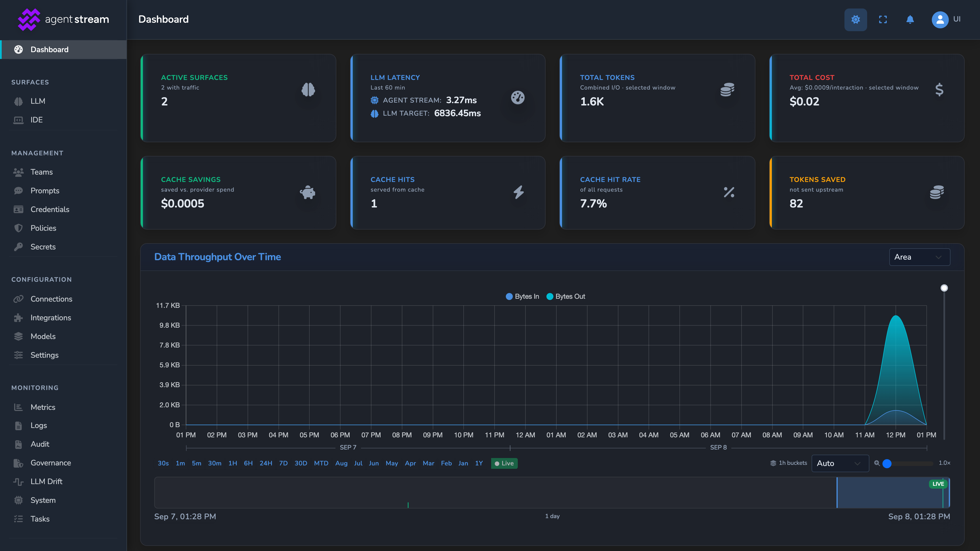The image size is (980, 551).
Task: Select the 5m range button
Action: coord(196,463)
